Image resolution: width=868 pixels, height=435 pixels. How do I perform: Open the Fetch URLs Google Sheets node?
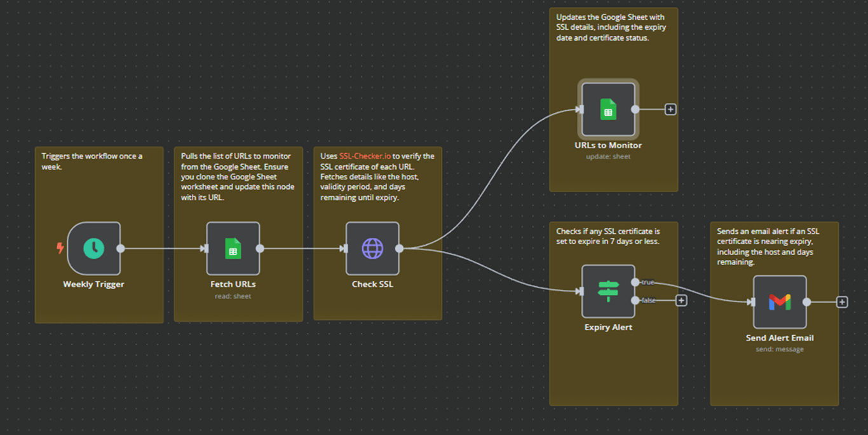tap(233, 248)
